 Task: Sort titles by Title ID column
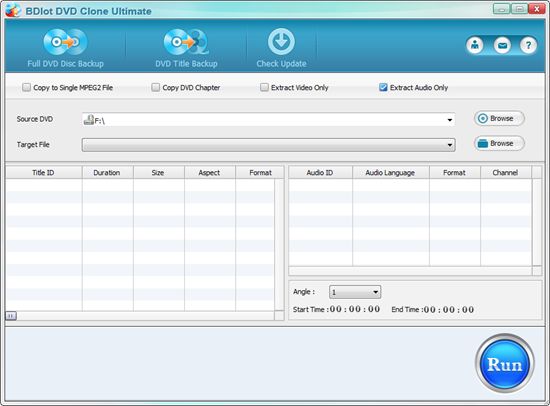[x=44, y=173]
